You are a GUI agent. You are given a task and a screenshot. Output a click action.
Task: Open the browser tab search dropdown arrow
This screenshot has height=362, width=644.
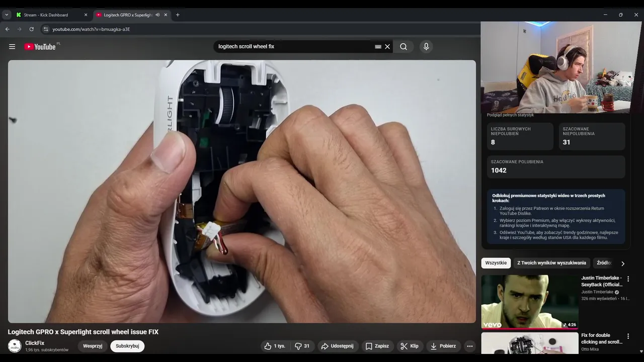7,15
